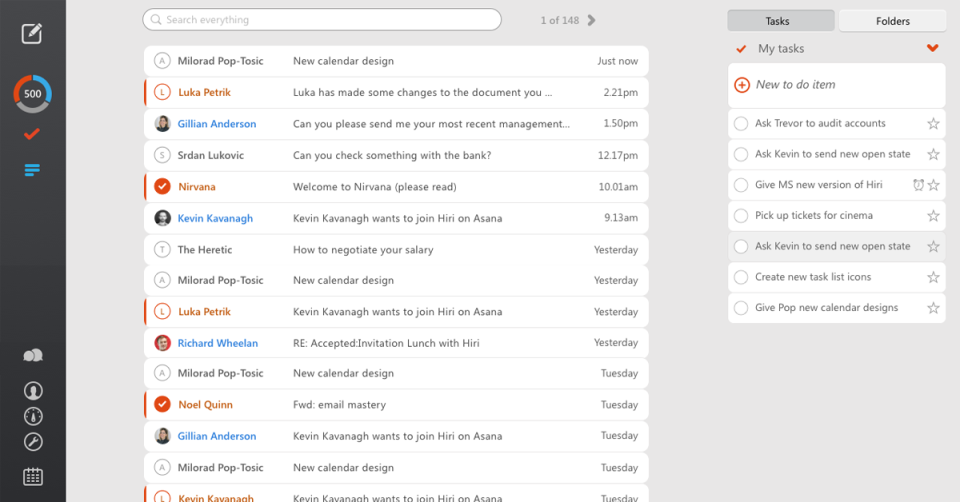Click the alarm clock reminder icon on Give MS task

(x=918, y=185)
